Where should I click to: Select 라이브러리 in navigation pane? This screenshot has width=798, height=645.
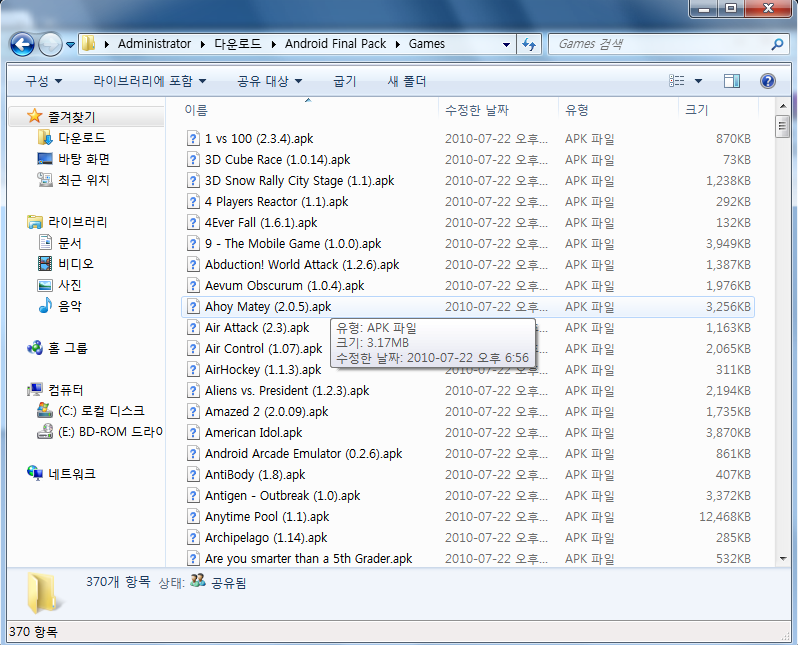(x=67, y=222)
